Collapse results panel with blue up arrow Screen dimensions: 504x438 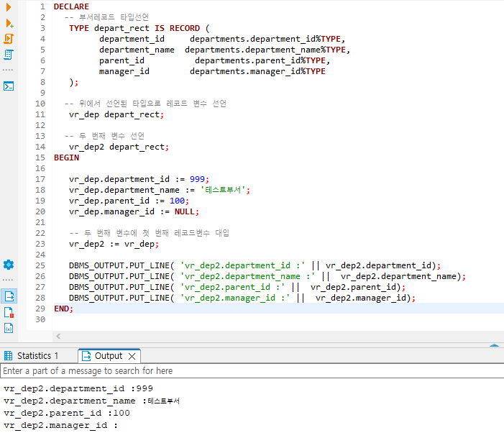pos(494,345)
